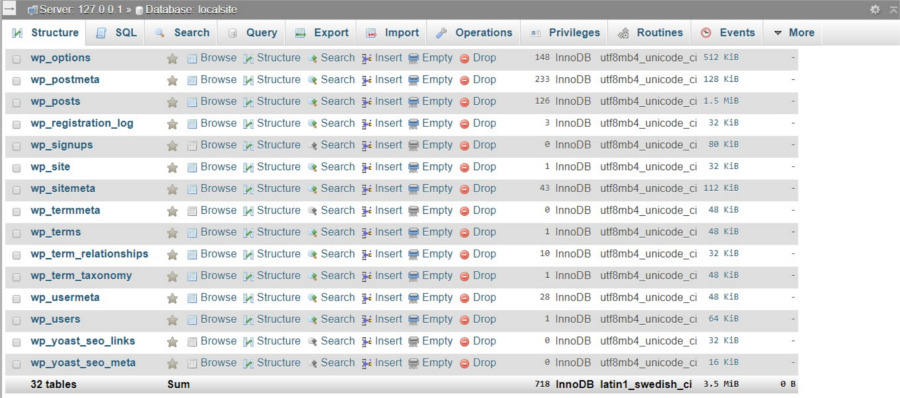Select the wp_postmeta row checkbox
The image size is (900, 398).
coord(17,81)
